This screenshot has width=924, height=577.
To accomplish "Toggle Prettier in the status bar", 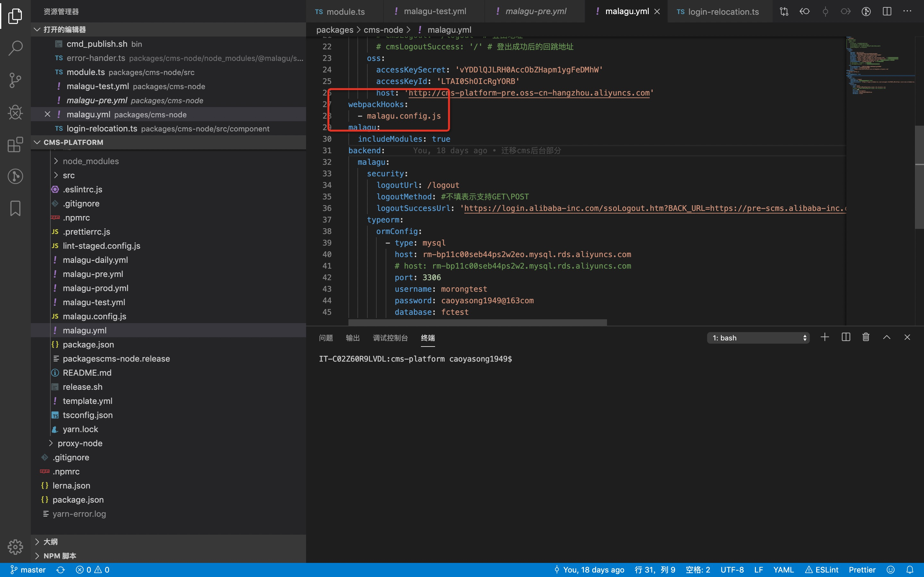I will [x=862, y=570].
